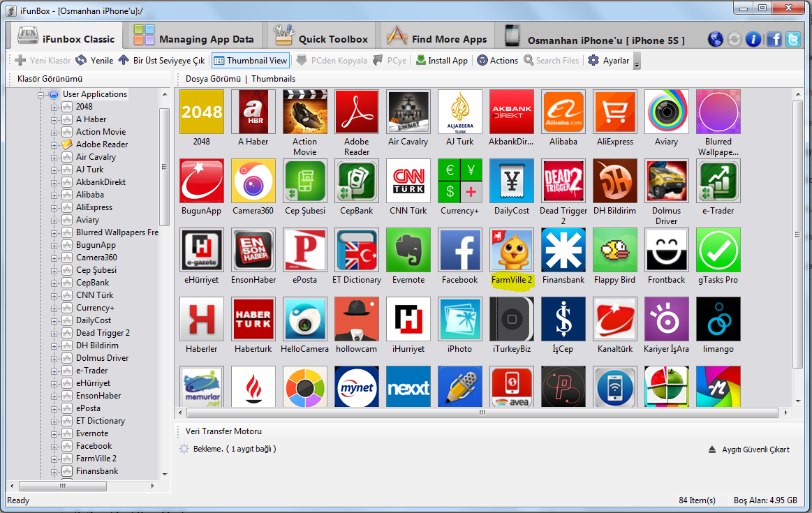The image size is (812, 513).
Task: Click the thumbnail pane vertical scrollbar
Action: tap(797, 234)
